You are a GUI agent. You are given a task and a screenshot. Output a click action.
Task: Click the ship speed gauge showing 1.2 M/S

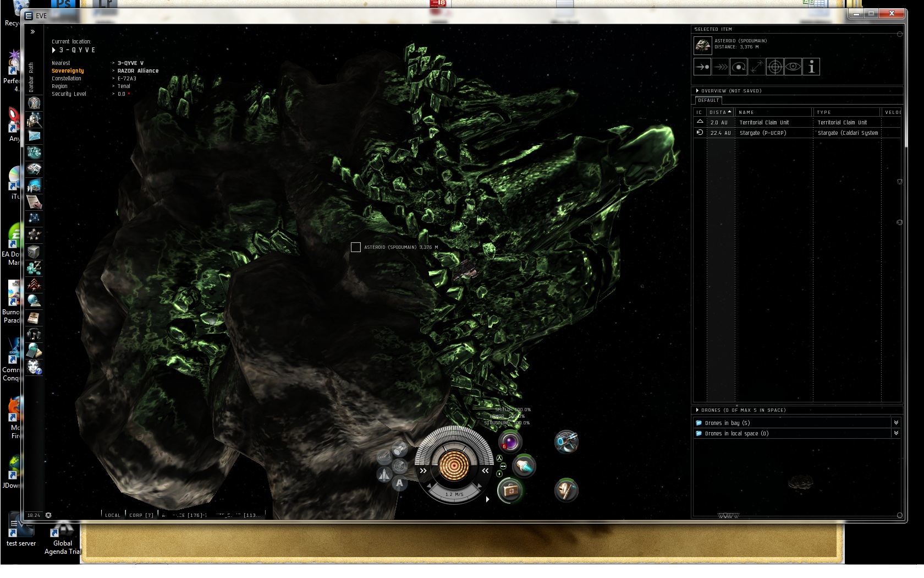454,494
